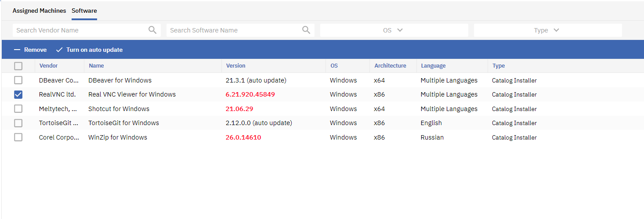Switch to the Assigned Machines tab
Viewport: 644px width, 219px height.
[39, 11]
